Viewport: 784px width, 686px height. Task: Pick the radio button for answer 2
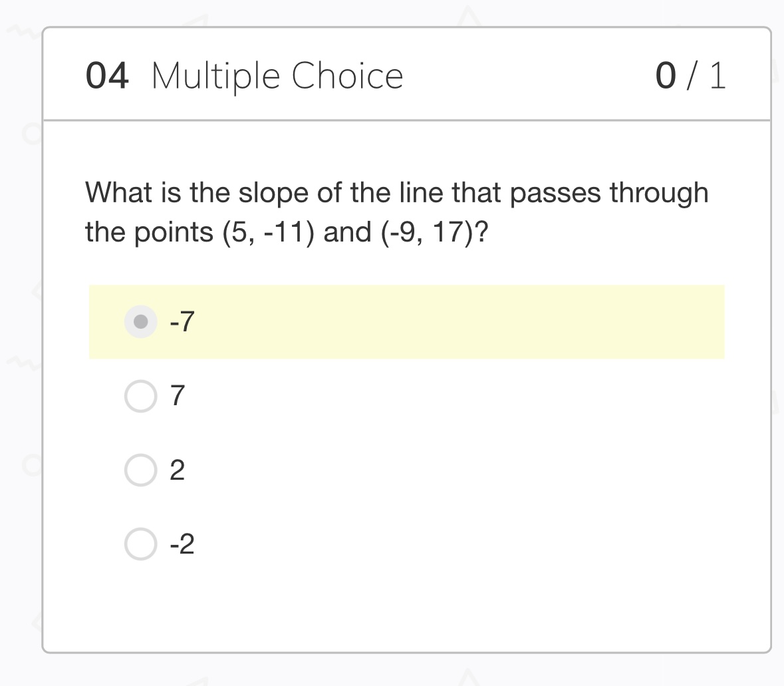click(x=141, y=470)
